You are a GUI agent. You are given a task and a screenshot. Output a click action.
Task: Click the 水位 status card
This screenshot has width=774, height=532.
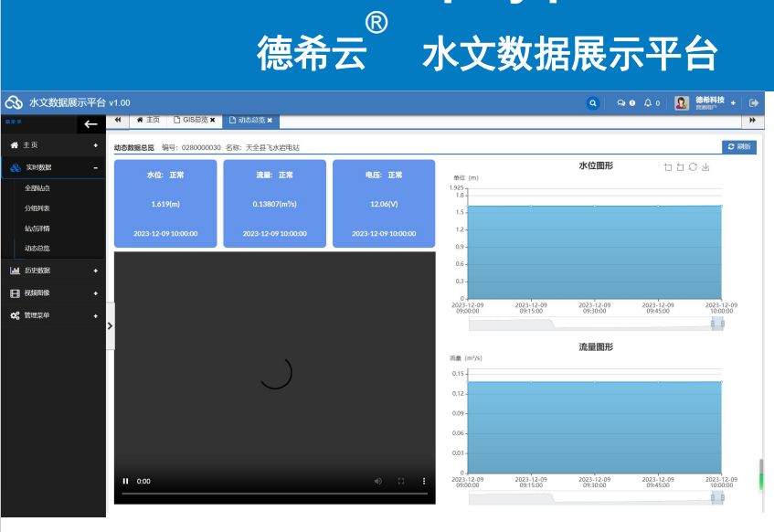pyautogui.click(x=165, y=204)
